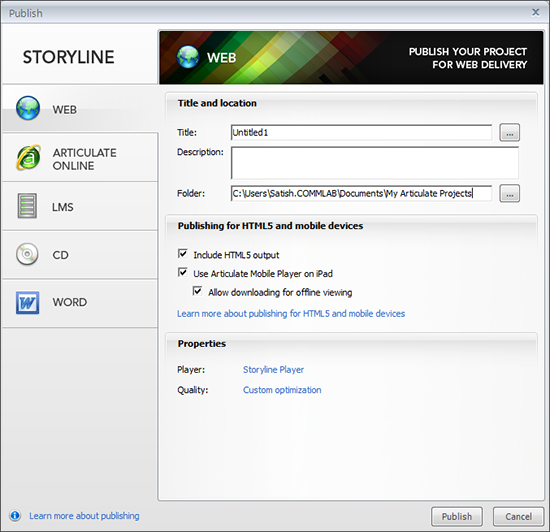Image resolution: width=550 pixels, height=532 pixels.
Task: Open the Word document icon option
Action: [x=27, y=303]
